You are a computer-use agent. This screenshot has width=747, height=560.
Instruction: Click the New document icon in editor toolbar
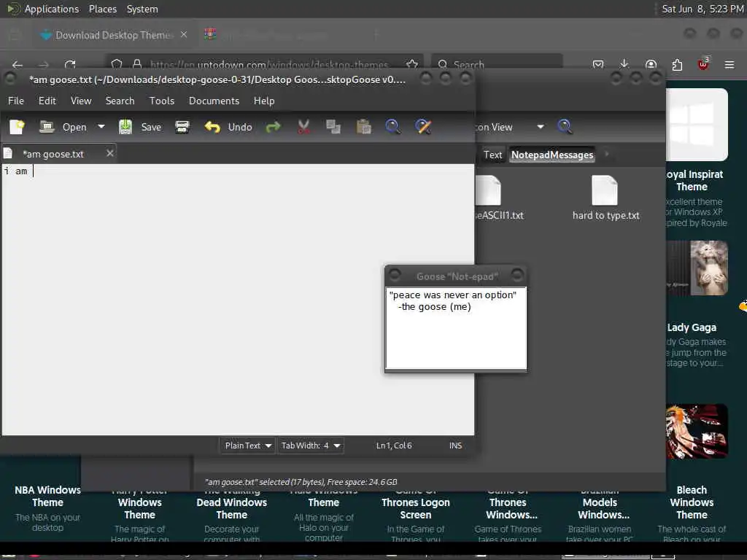[18, 127]
